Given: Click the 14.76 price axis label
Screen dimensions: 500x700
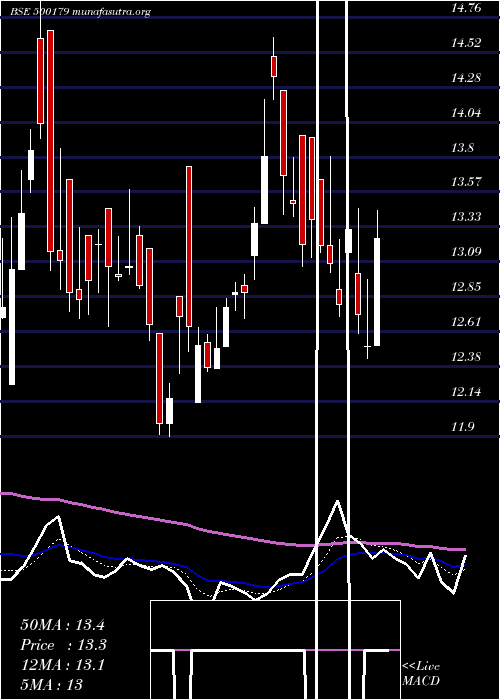Looking at the screenshot, I should pos(466,8).
